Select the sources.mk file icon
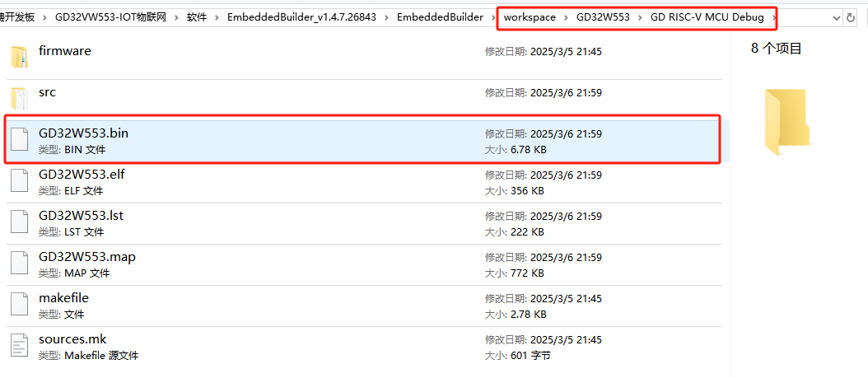Screen dimensions: 868x378 coord(19,346)
